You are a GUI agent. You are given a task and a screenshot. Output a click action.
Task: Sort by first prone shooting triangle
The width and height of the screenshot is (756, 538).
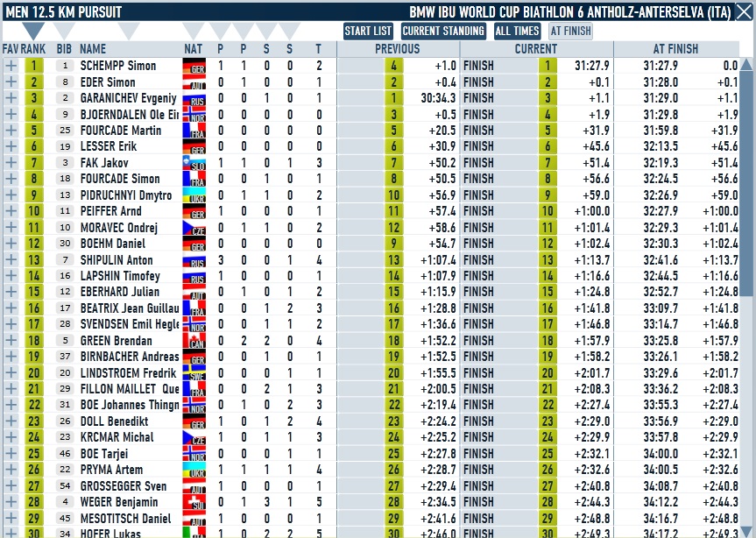221,32
